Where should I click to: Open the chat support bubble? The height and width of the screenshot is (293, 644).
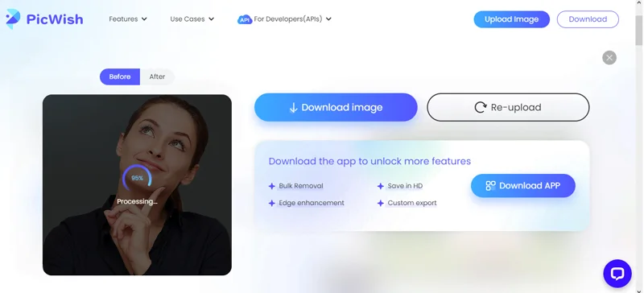coord(617,273)
